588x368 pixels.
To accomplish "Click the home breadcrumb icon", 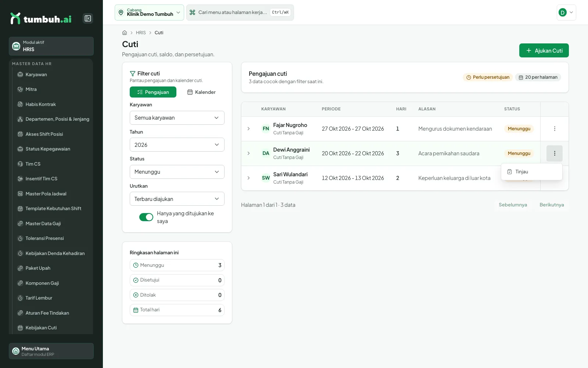I will pyautogui.click(x=125, y=33).
